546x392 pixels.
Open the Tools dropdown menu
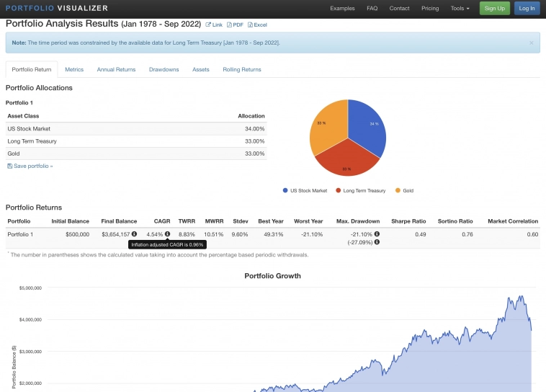pyautogui.click(x=460, y=9)
